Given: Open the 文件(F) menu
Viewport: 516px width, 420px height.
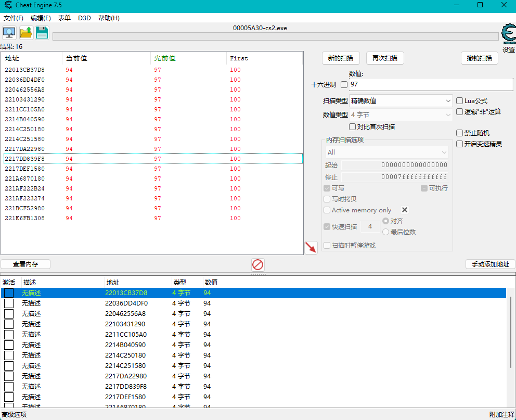Looking at the screenshot, I should [x=14, y=18].
